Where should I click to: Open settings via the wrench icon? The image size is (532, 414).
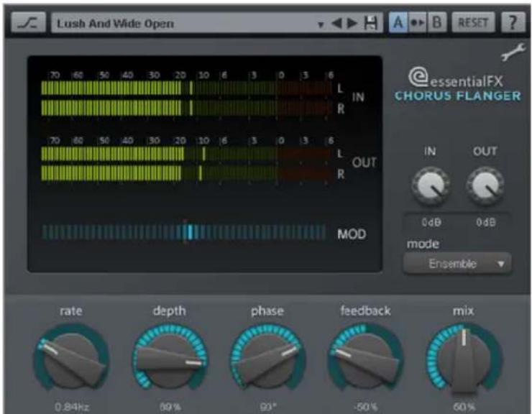click(513, 52)
